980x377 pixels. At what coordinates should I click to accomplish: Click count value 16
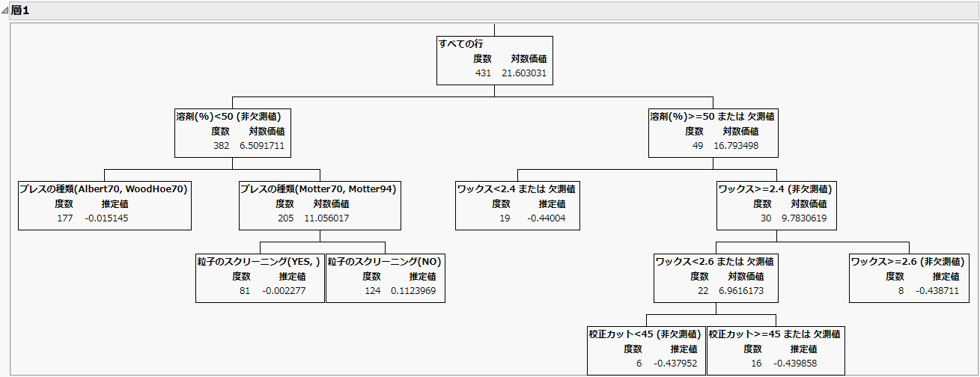pyautogui.click(x=756, y=363)
